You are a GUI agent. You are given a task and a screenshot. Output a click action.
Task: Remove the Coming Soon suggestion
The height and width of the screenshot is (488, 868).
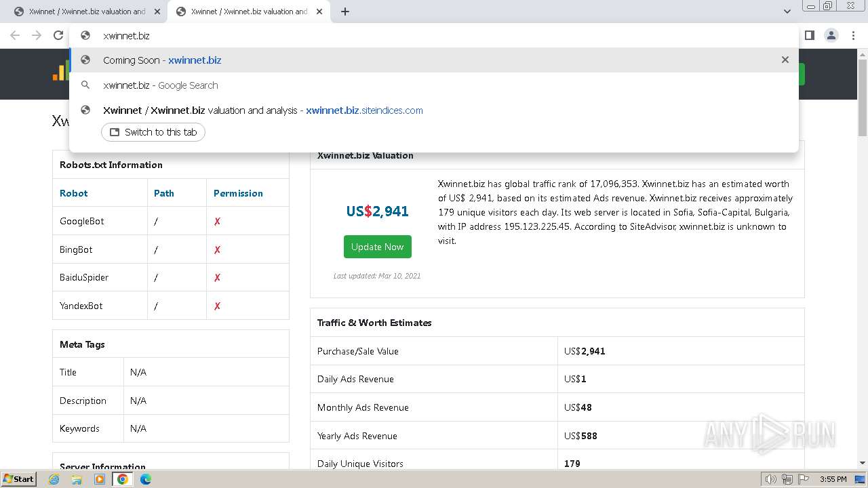[x=785, y=60]
